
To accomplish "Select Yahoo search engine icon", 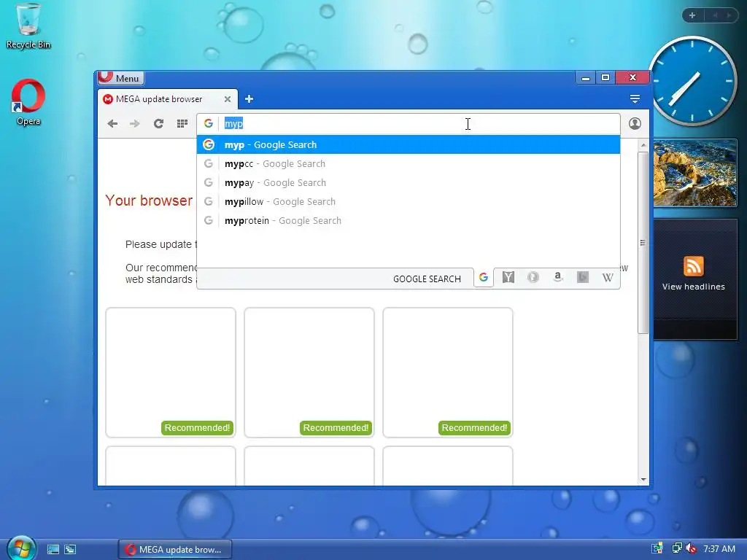I will click(x=508, y=277).
